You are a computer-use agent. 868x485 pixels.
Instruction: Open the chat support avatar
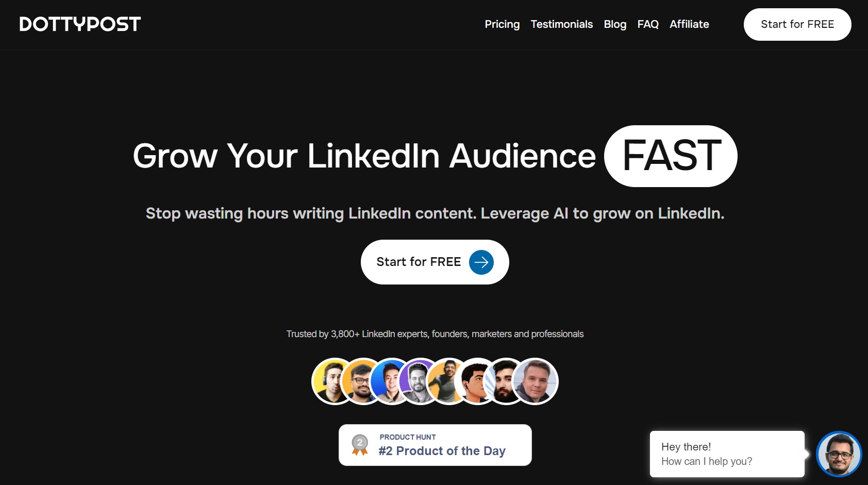(x=839, y=454)
